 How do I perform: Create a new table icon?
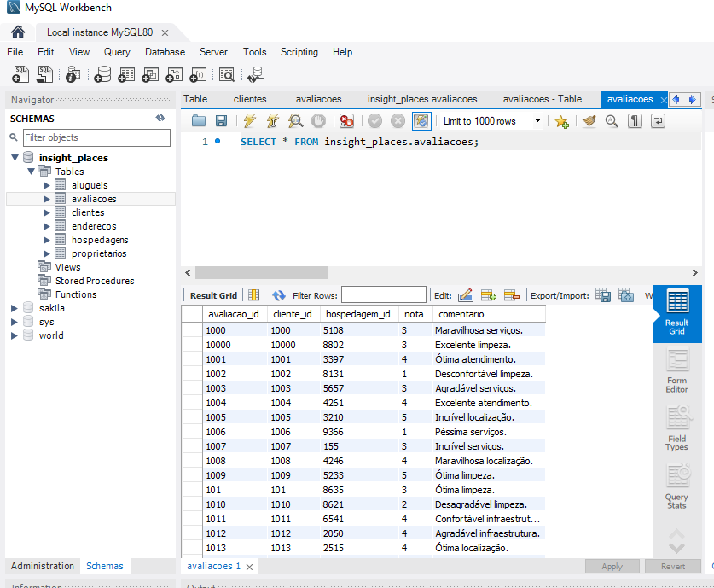(x=126, y=74)
